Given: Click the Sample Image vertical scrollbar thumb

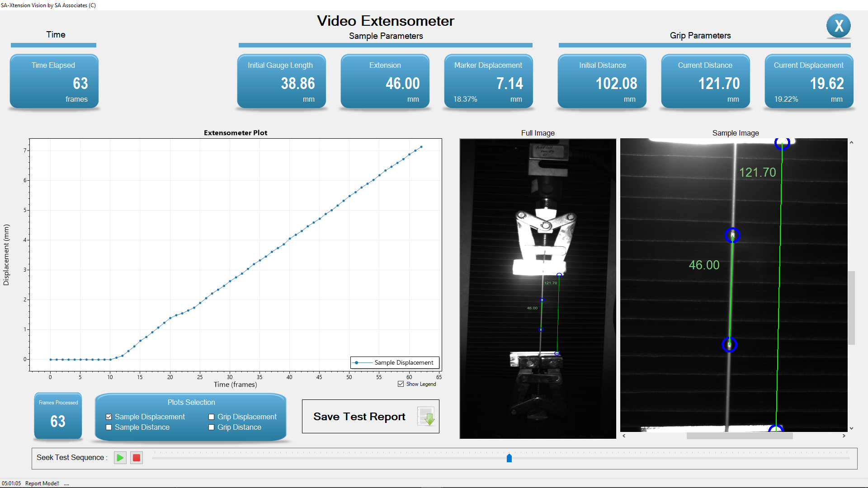Looking at the screenshot, I should 851,308.
